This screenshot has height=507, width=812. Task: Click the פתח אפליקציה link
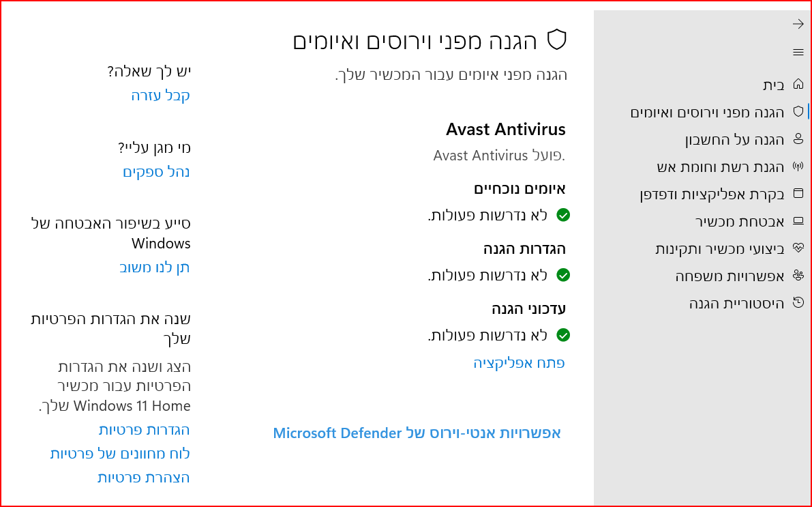click(x=519, y=363)
